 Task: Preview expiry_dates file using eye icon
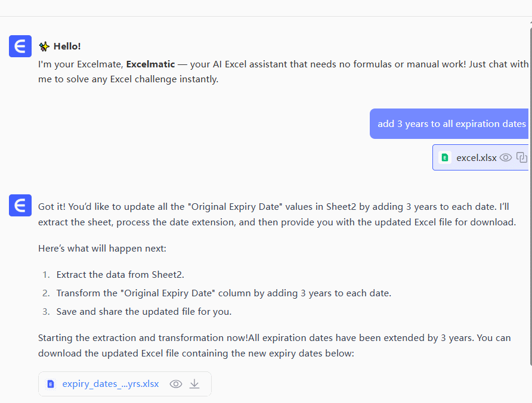click(x=176, y=384)
